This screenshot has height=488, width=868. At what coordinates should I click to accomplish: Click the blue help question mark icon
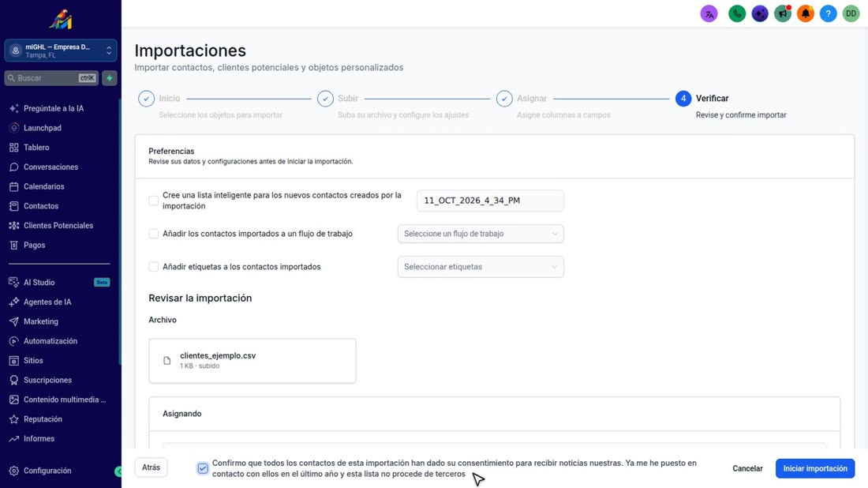coord(828,14)
